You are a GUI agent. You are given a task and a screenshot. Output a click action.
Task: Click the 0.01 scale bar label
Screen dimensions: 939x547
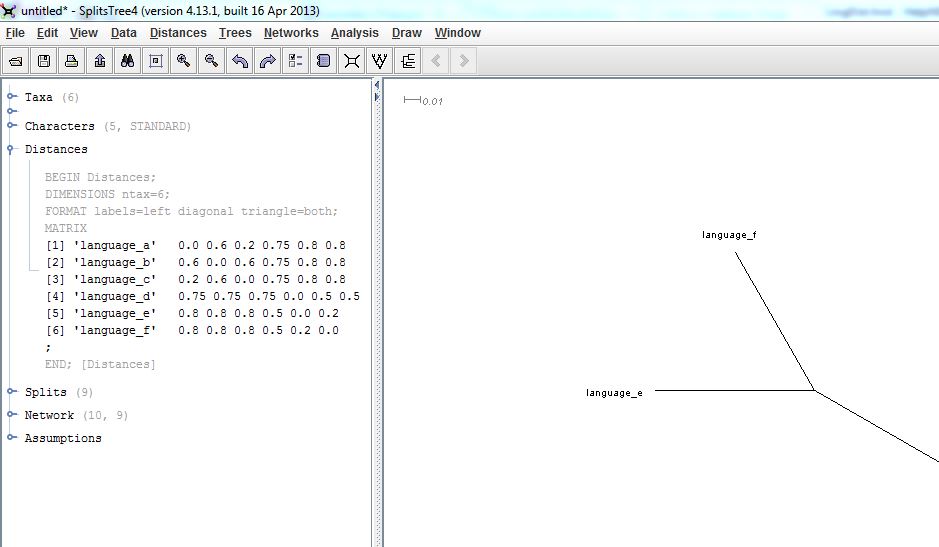pos(432,101)
